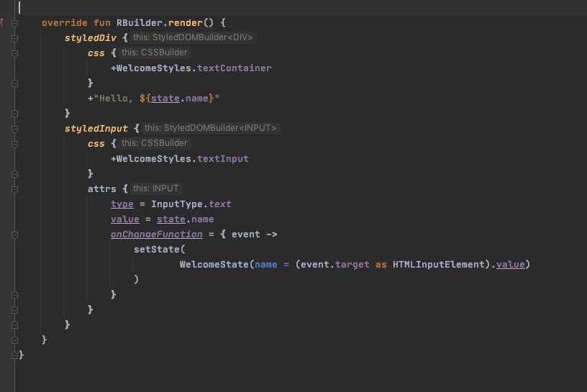The height and width of the screenshot is (392, 587).
Task: Click the 'onChangeFunction' property
Action: point(157,234)
